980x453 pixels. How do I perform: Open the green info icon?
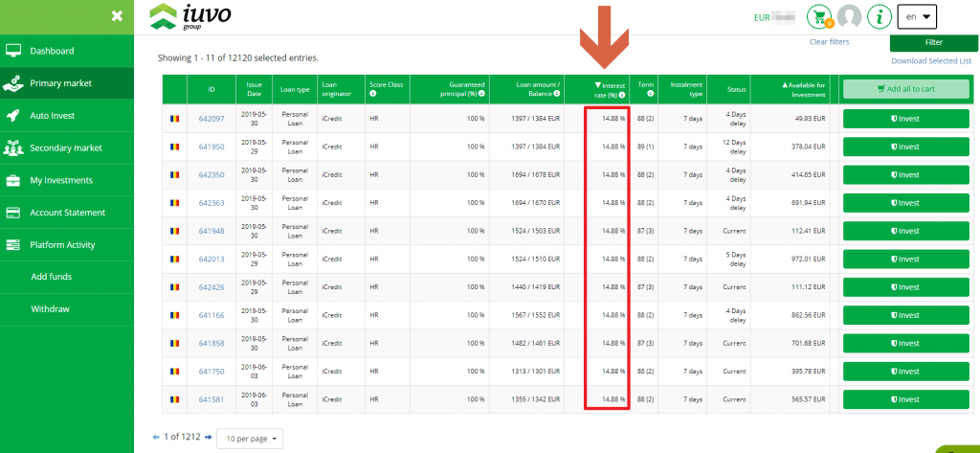tap(880, 16)
